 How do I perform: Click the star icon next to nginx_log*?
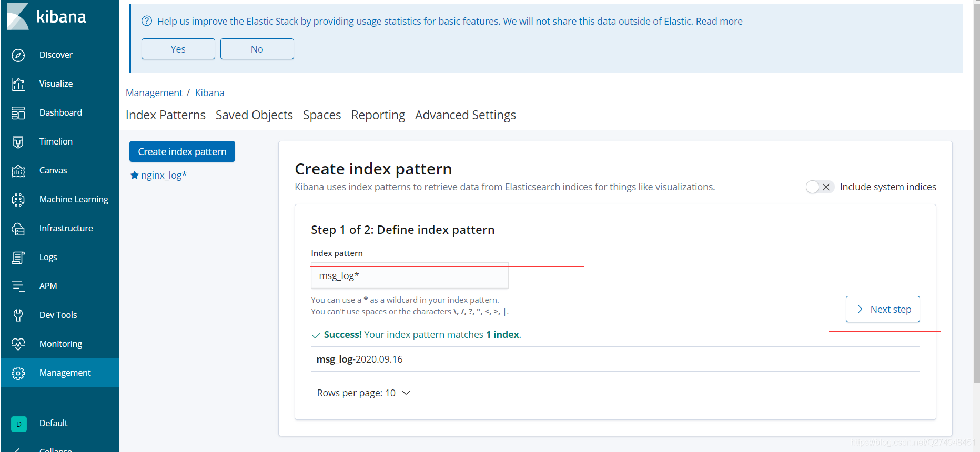point(134,175)
